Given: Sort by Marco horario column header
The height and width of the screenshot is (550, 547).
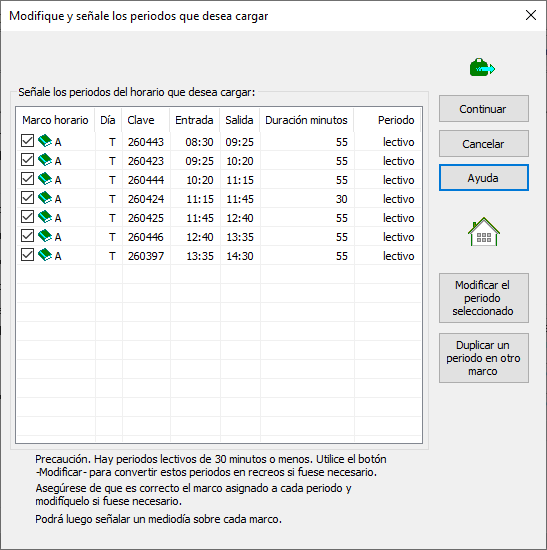Looking at the screenshot, I should tap(55, 120).
